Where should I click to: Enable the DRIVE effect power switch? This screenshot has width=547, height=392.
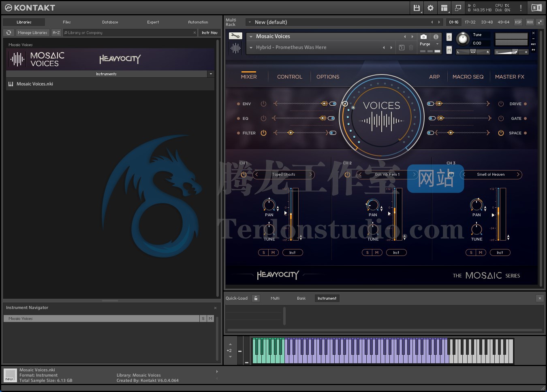point(501,104)
